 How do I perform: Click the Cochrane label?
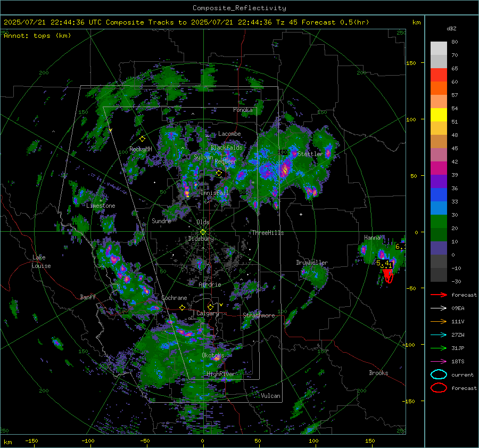pos(174,298)
